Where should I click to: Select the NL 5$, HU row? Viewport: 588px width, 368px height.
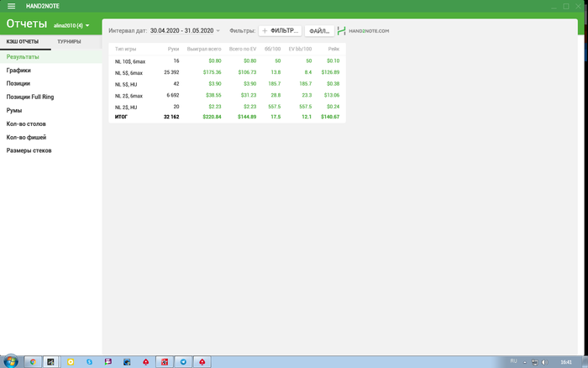tap(227, 84)
